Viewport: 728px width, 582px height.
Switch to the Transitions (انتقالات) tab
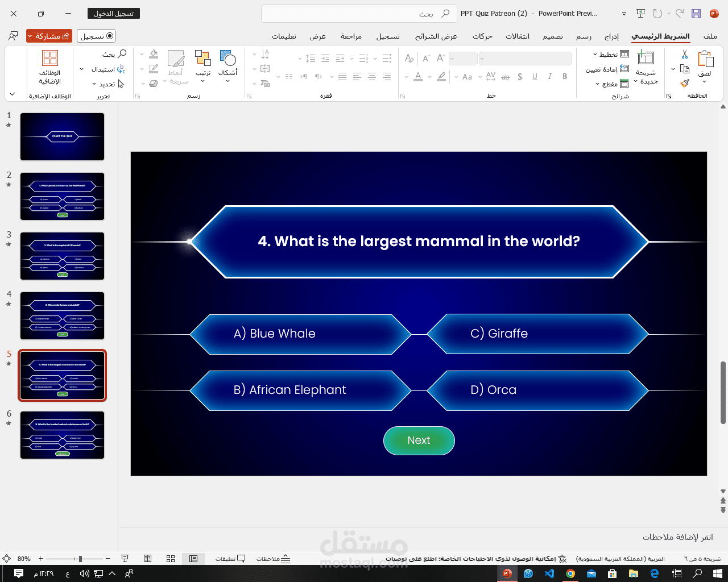[x=518, y=36]
